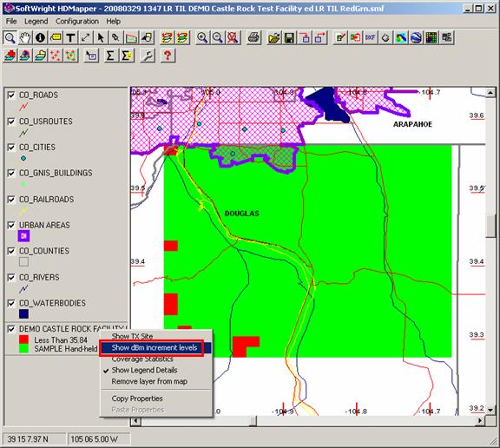Click the URBAN AREAS purple legend swatch

[24, 236]
